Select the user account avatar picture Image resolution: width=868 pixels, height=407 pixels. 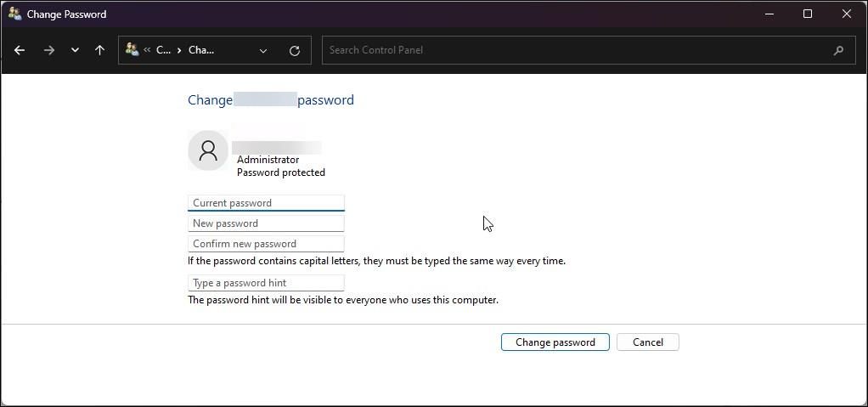[x=208, y=151]
